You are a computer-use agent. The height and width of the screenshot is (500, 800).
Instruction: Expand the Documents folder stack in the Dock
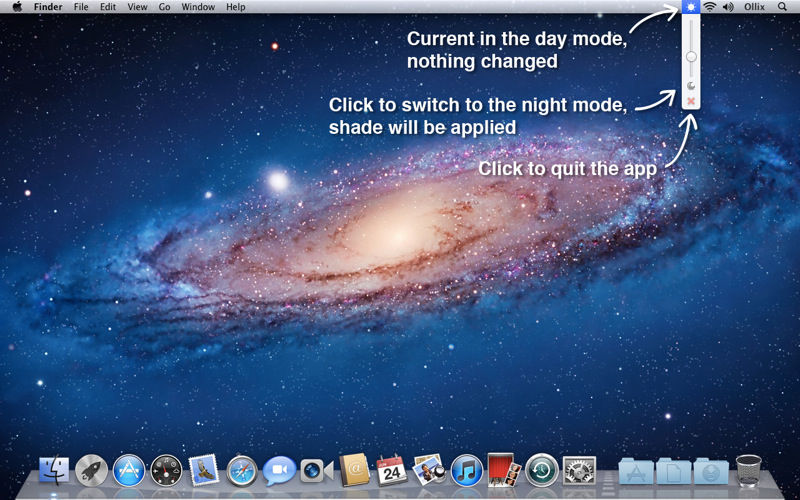[x=673, y=471]
